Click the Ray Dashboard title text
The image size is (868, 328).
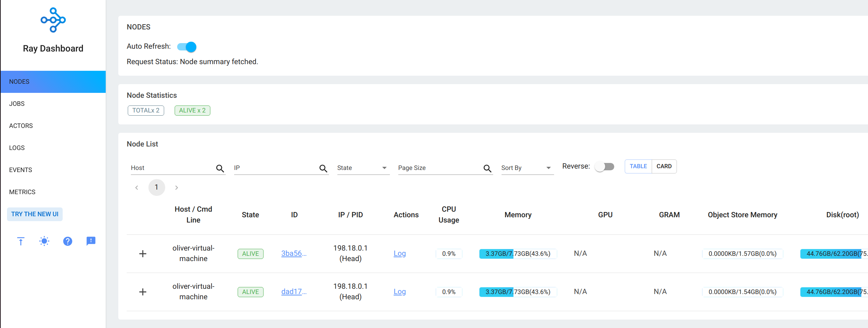point(53,48)
